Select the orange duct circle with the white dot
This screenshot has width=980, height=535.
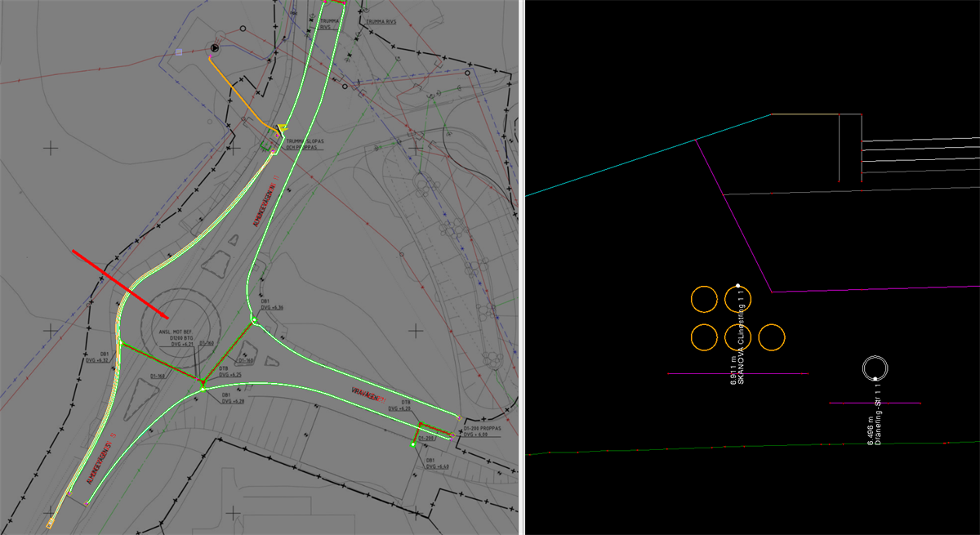point(738,299)
